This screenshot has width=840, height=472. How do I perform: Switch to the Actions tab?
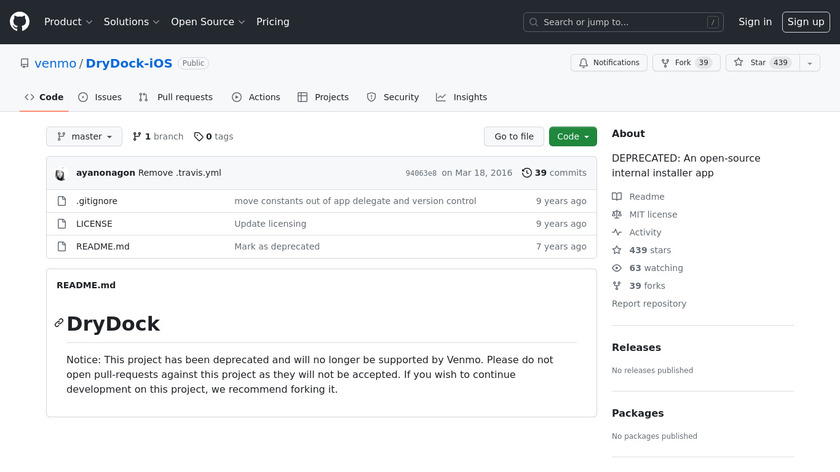(256, 97)
